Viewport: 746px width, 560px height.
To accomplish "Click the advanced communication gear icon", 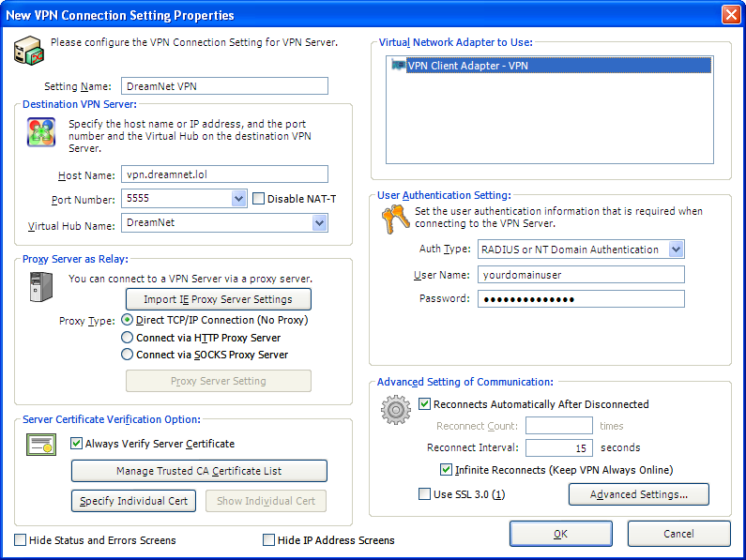I will click(396, 410).
